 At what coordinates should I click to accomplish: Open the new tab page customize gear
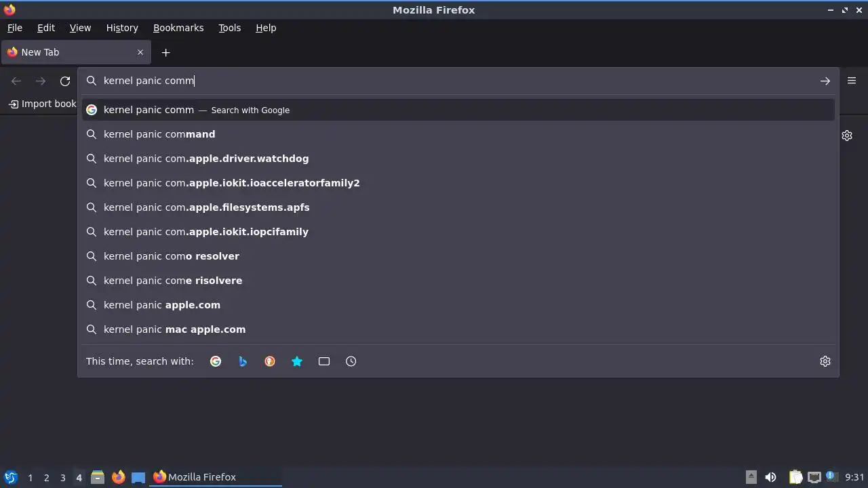pos(847,136)
